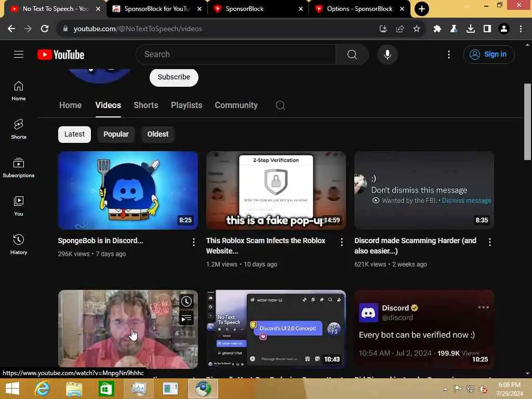Screen dimensions: 532x399
Task: Open 2-Step Verification fake pop-up thumbnail
Action: tap(276, 190)
